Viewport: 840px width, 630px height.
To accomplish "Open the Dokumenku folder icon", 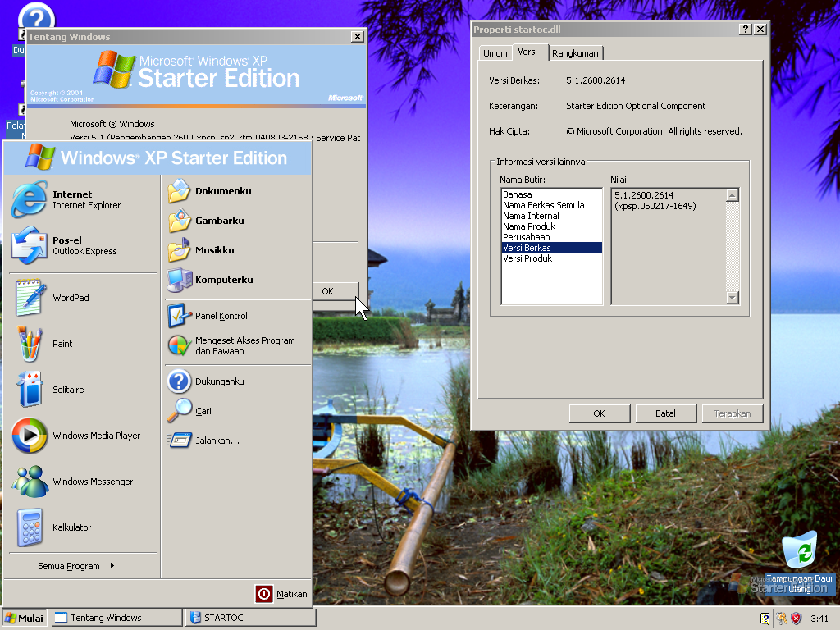I will click(x=179, y=191).
